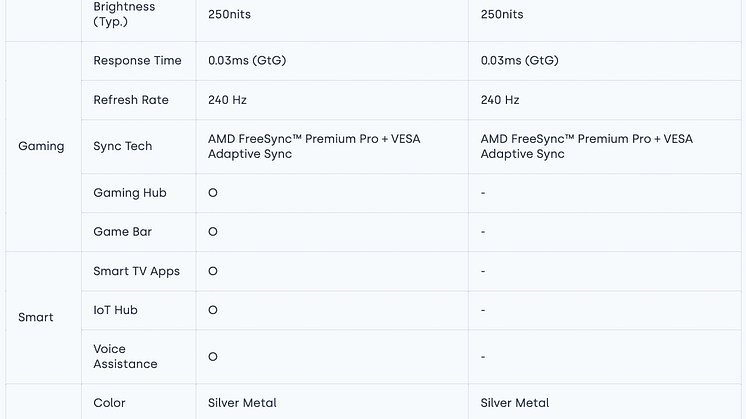Select the Gaming category cell
Viewport: 746px width, 419px height.
[41, 146]
